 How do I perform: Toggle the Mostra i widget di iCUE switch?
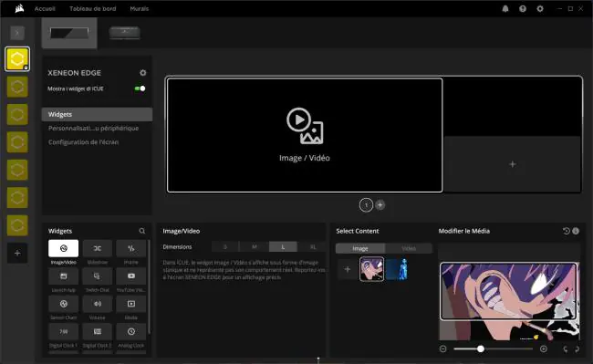(140, 88)
